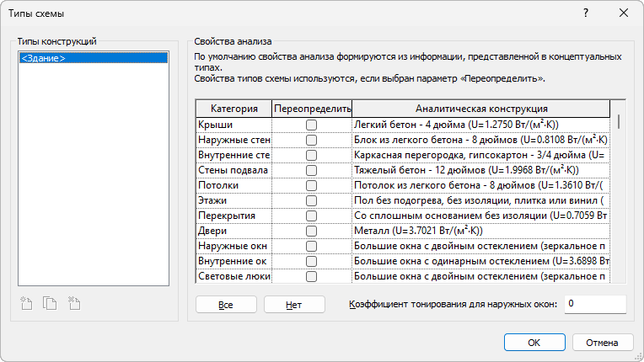This screenshot has width=644, height=362.
Task: Click the exterior window shading coefficient field
Action: coord(594,304)
